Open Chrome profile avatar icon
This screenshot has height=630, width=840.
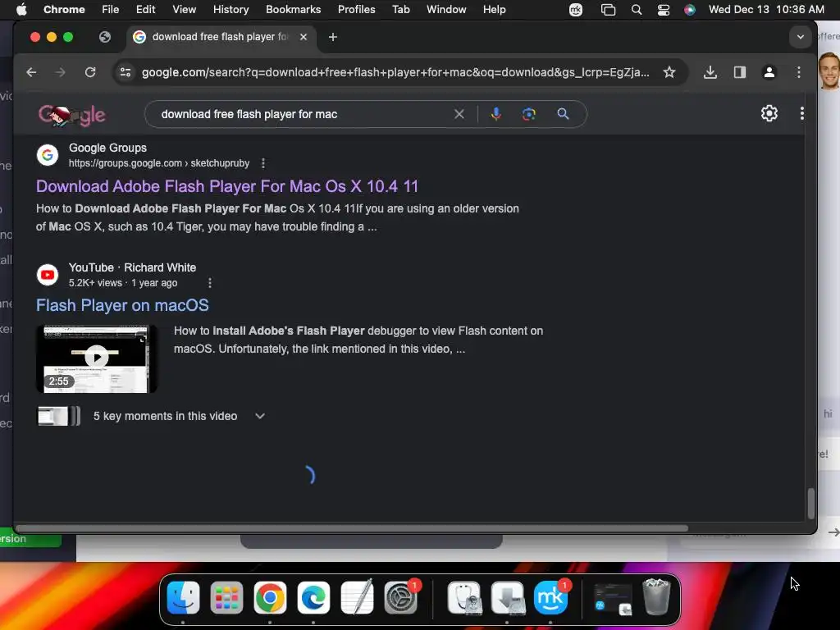[769, 72]
